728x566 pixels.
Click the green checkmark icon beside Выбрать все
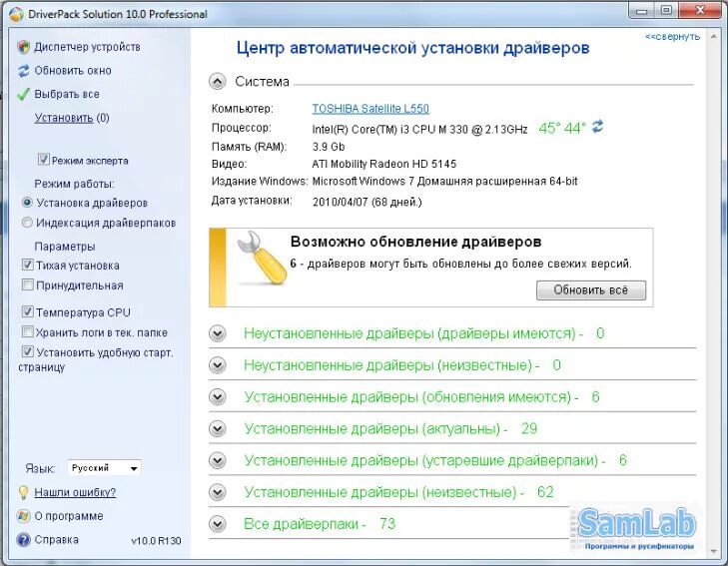click(x=23, y=94)
